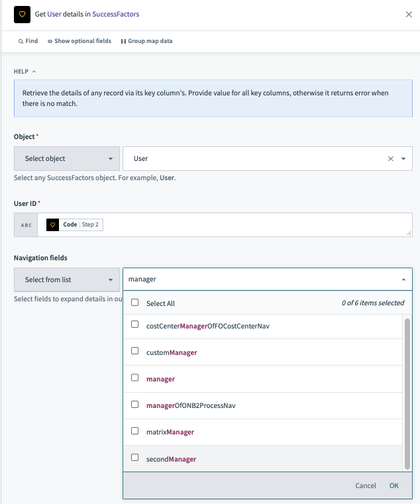The height and width of the screenshot is (504, 420).
Task: Click the Find search icon
Action: [x=21, y=41]
